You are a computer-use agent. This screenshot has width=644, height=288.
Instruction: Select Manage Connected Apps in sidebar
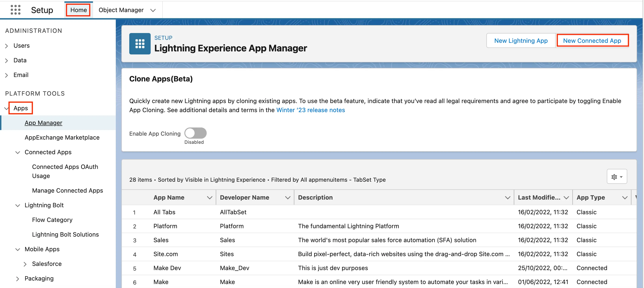(67, 191)
